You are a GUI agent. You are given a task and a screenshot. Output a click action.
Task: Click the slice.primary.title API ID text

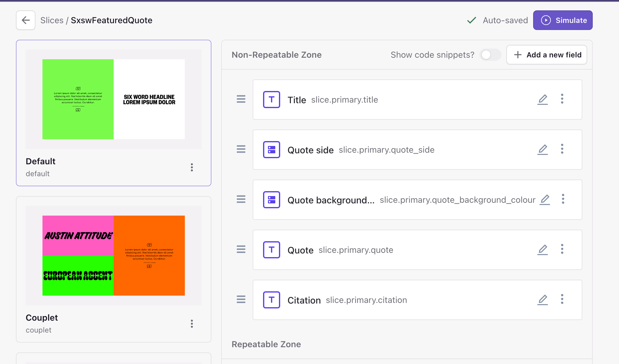(345, 100)
